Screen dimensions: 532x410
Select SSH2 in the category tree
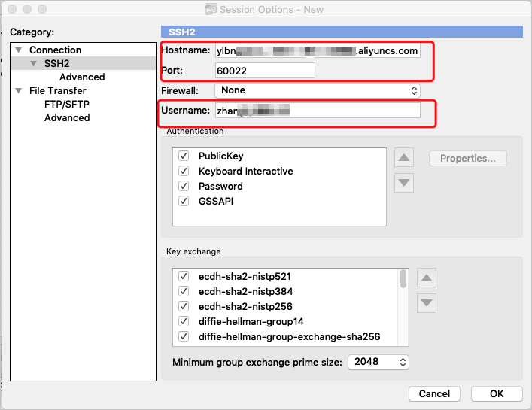tap(56, 63)
